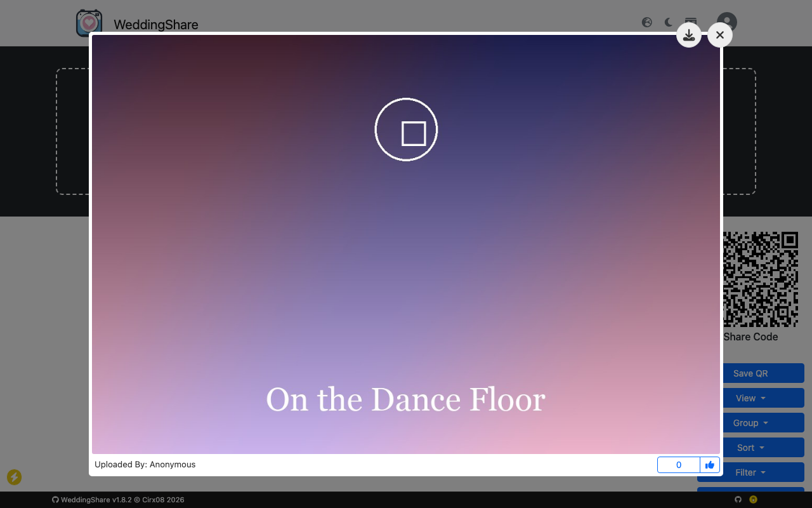Click the yellow lightning bolt badge icon
812x508 pixels.
[14, 477]
